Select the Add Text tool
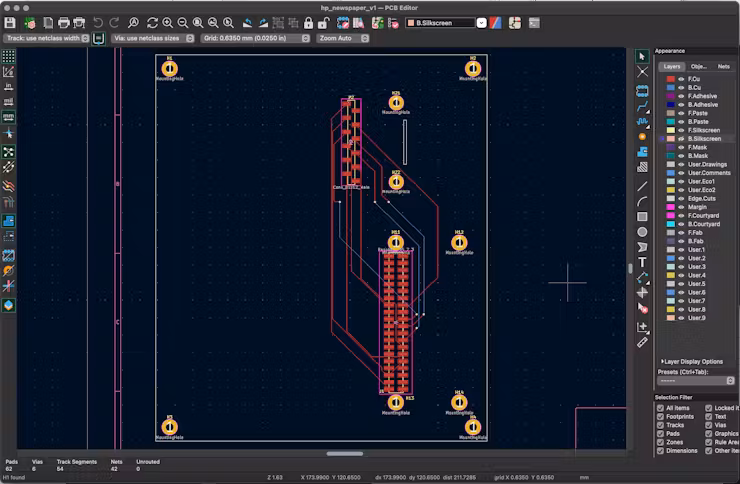 pyautogui.click(x=642, y=262)
